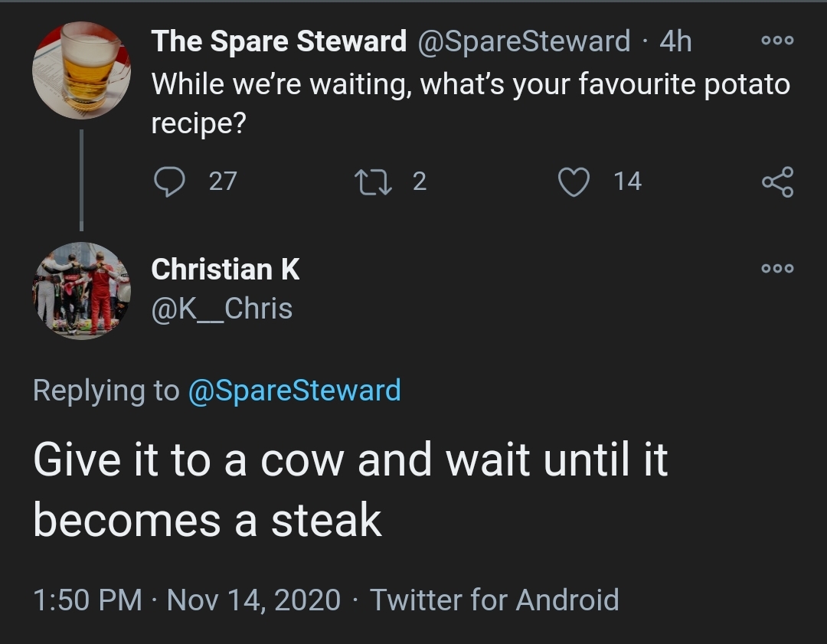The image size is (827, 644).
Task: Open more options on Christian K's reply
Action: coord(778,269)
